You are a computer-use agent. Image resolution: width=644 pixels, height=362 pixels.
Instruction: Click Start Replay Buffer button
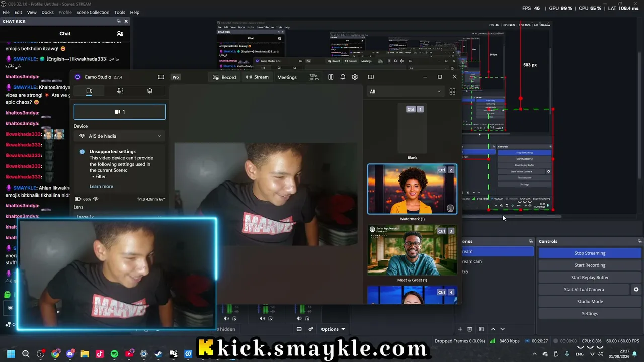590,277
